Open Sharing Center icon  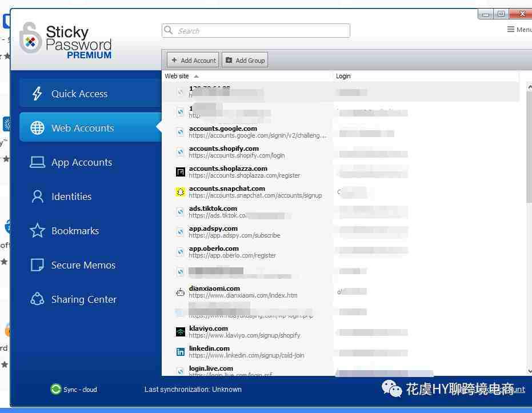37,299
